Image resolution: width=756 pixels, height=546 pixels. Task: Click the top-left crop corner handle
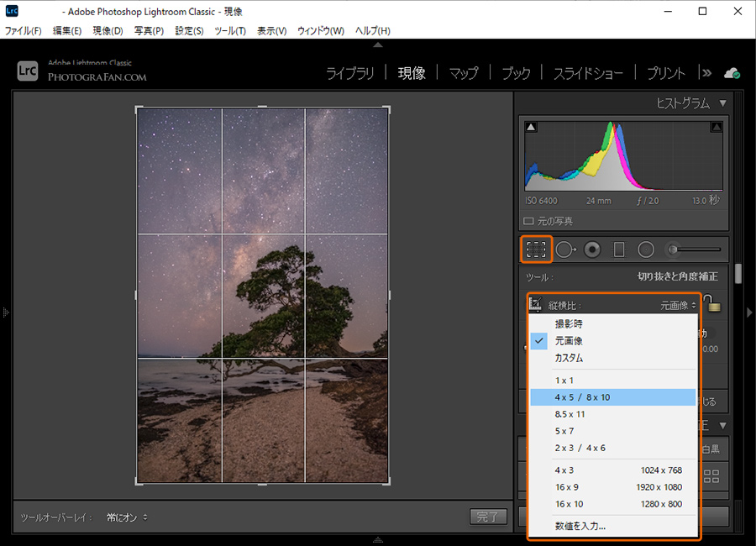(138, 109)
